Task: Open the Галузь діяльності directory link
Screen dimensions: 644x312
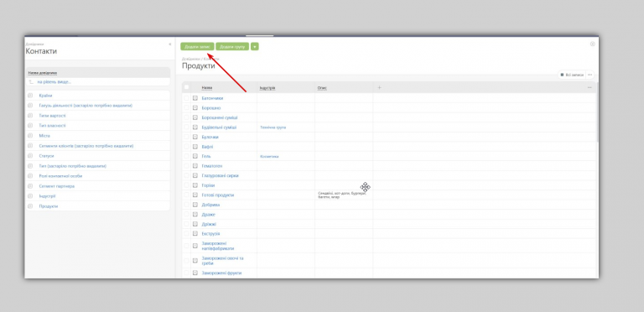Action: tap(86, 106)
